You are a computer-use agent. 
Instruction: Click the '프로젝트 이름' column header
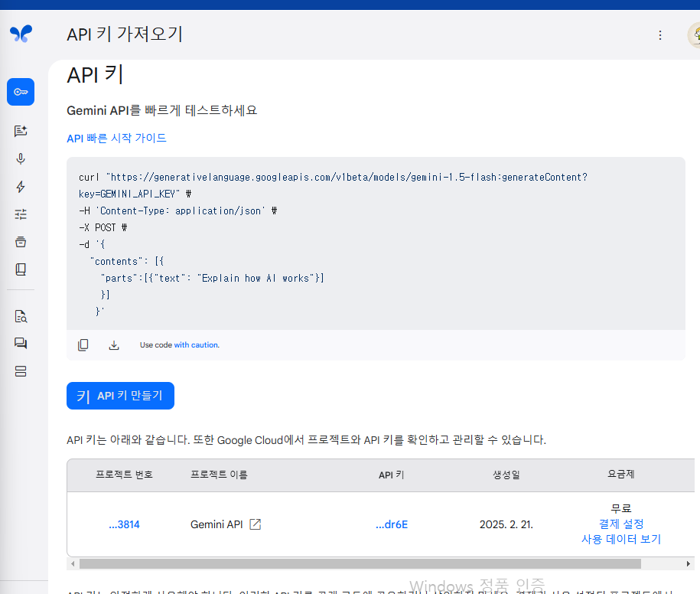pyautogui.click(x=219, y=475)
